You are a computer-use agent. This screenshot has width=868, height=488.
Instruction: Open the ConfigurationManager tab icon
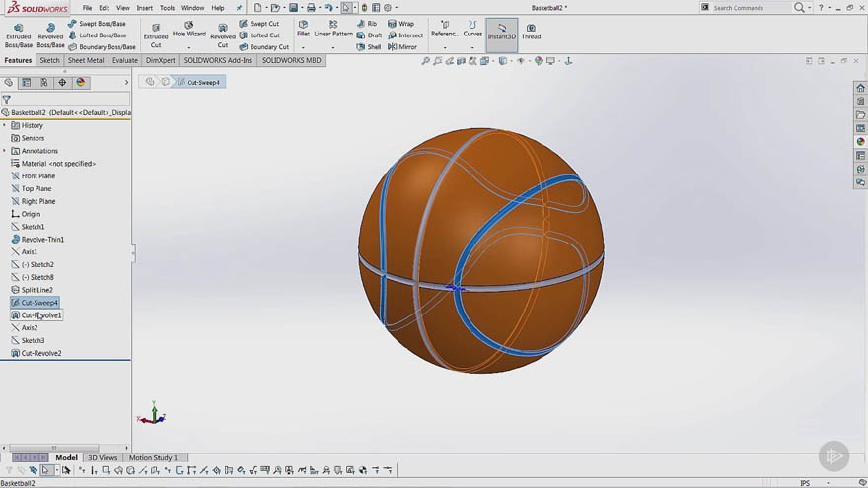[44, 83]
